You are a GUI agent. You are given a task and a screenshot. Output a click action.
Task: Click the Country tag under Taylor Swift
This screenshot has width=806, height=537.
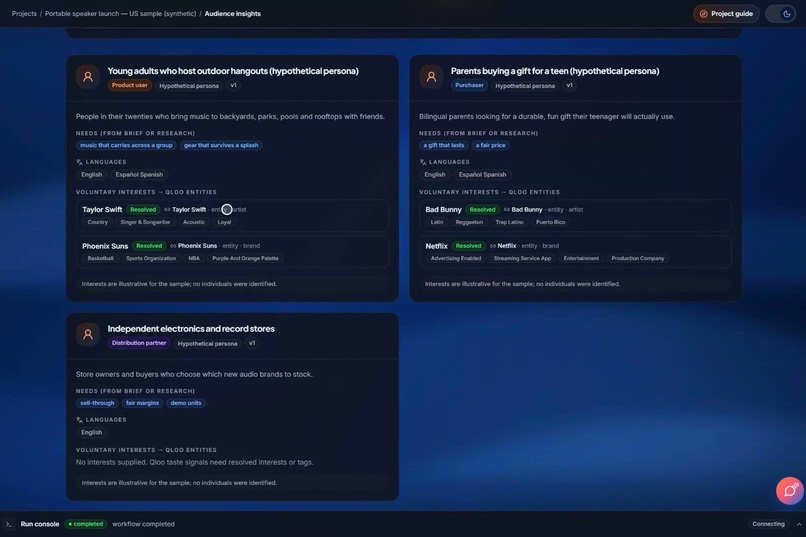pyautogui.click(x=98, y=223)
